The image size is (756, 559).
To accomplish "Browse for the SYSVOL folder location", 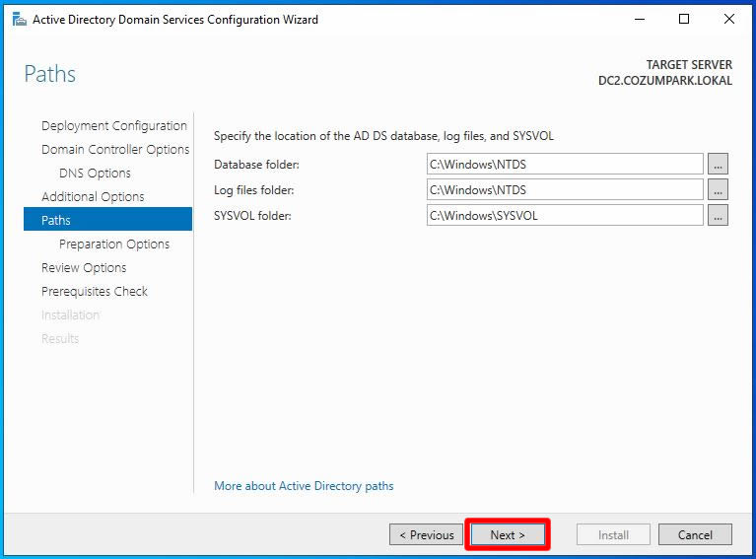I will coord(718,216).
